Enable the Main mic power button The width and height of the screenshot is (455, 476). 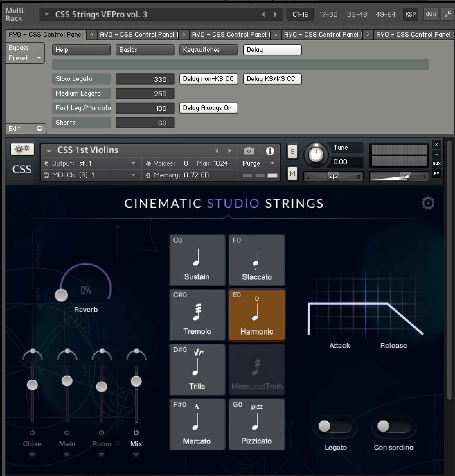[x=67, y=433]
